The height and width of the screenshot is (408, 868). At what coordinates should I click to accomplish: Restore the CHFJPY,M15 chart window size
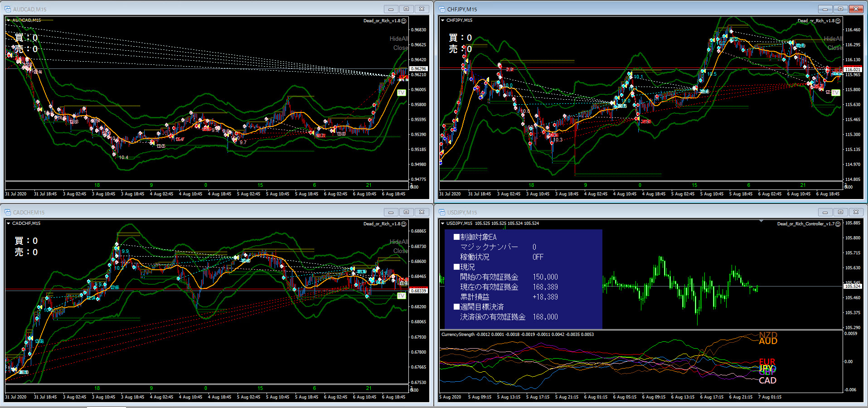coord(840,9)
